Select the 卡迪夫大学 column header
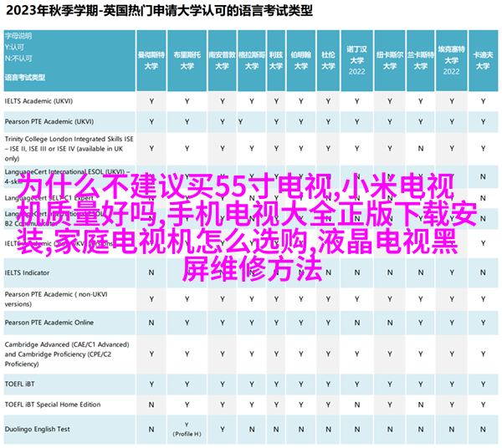This screenshot has width=502, height=448. pyautogui.click(x=483, y=60)
